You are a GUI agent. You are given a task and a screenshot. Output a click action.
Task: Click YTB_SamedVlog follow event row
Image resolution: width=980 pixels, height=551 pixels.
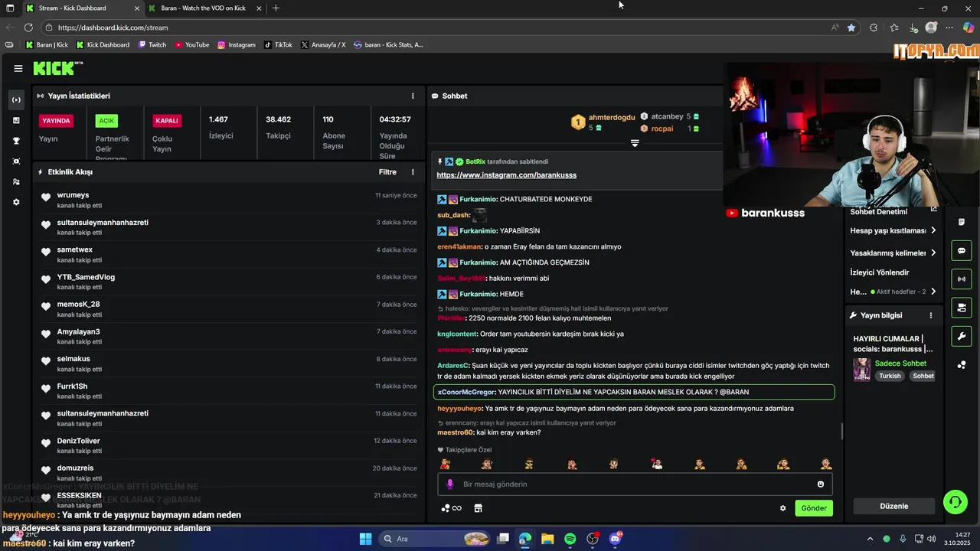coord(229,282)
